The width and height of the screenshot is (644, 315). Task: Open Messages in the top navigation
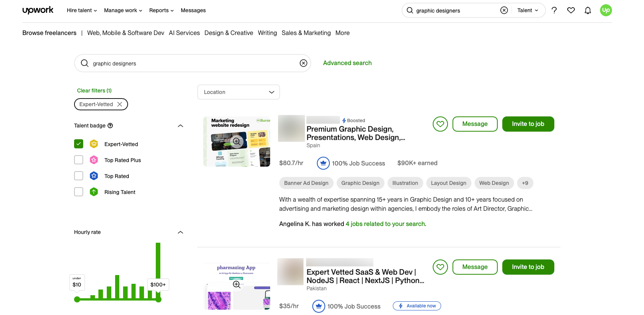tap(193, 10)
